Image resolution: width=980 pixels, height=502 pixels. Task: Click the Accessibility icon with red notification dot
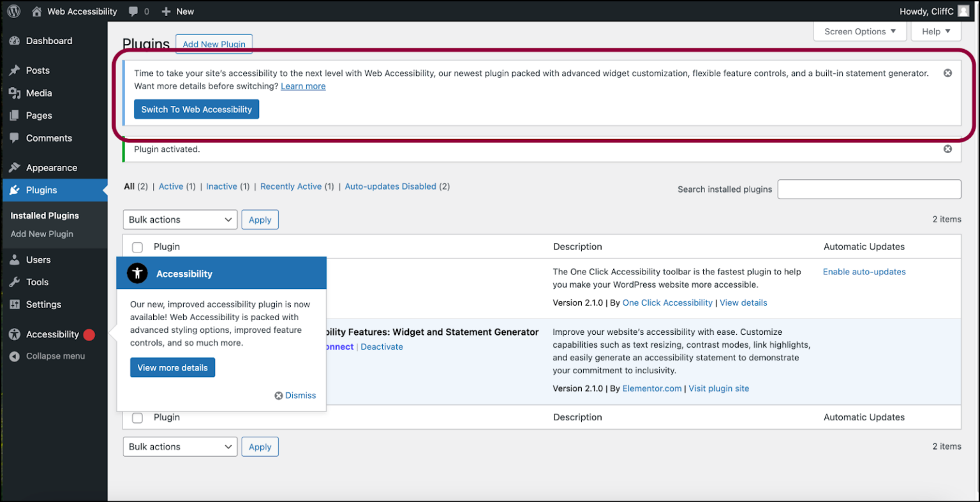click(15, 334)
